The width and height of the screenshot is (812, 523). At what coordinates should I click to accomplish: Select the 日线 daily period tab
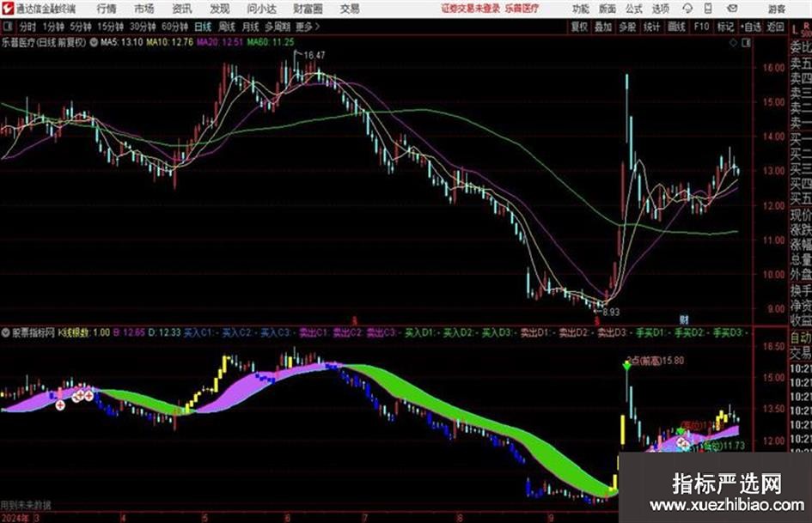203,27
